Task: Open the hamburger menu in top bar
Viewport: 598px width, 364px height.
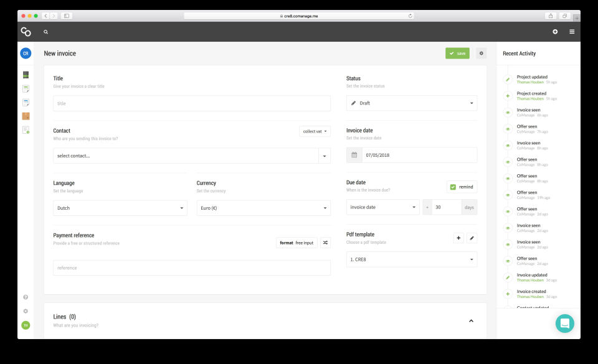Action: point(572,32)
